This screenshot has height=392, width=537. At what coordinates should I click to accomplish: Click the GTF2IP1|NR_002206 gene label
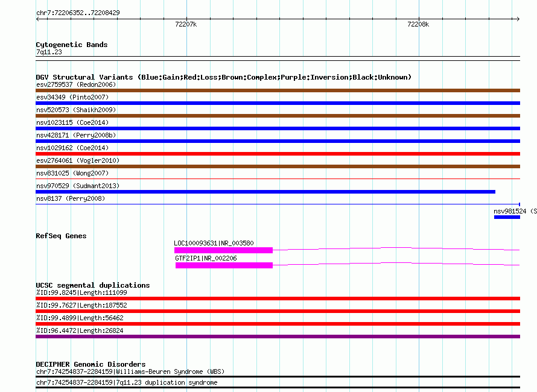tap(206, 258)
